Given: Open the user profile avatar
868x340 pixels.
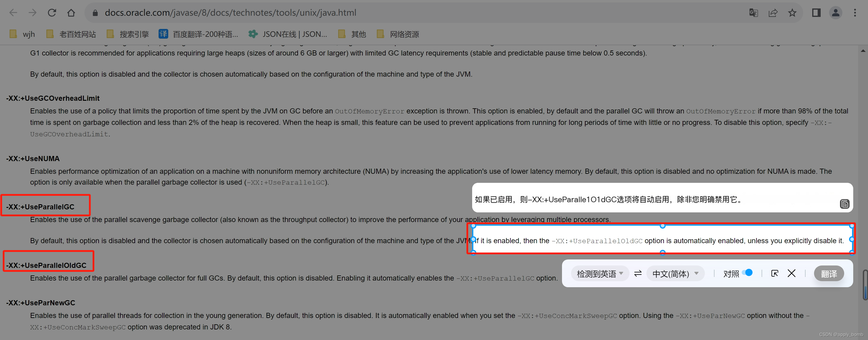Looking at the screenshot, I should click(836, 13).
